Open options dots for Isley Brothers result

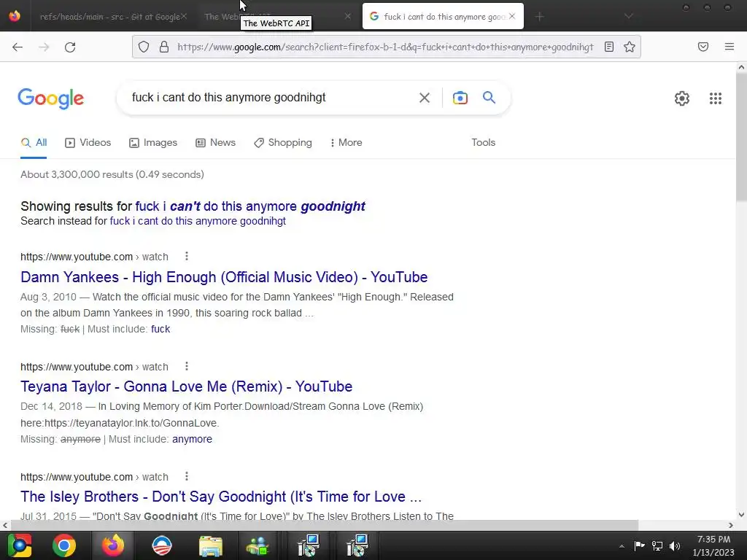187,476
